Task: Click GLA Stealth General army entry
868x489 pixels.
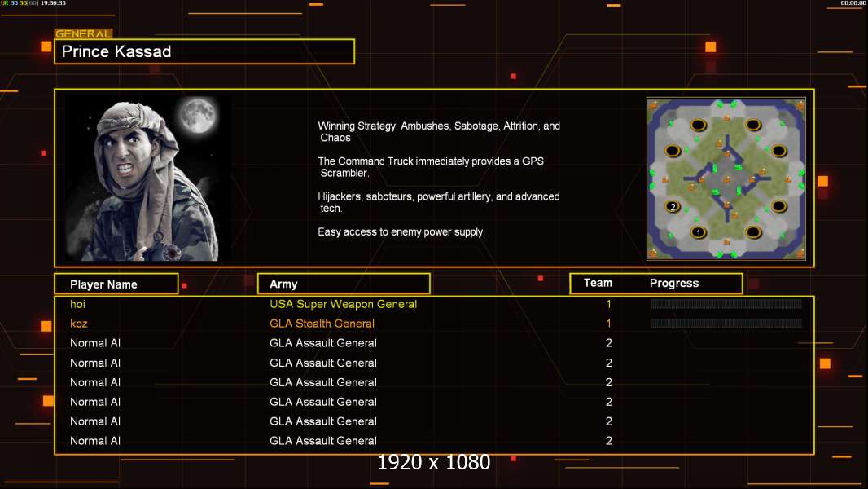Action: tap(322, 324)
